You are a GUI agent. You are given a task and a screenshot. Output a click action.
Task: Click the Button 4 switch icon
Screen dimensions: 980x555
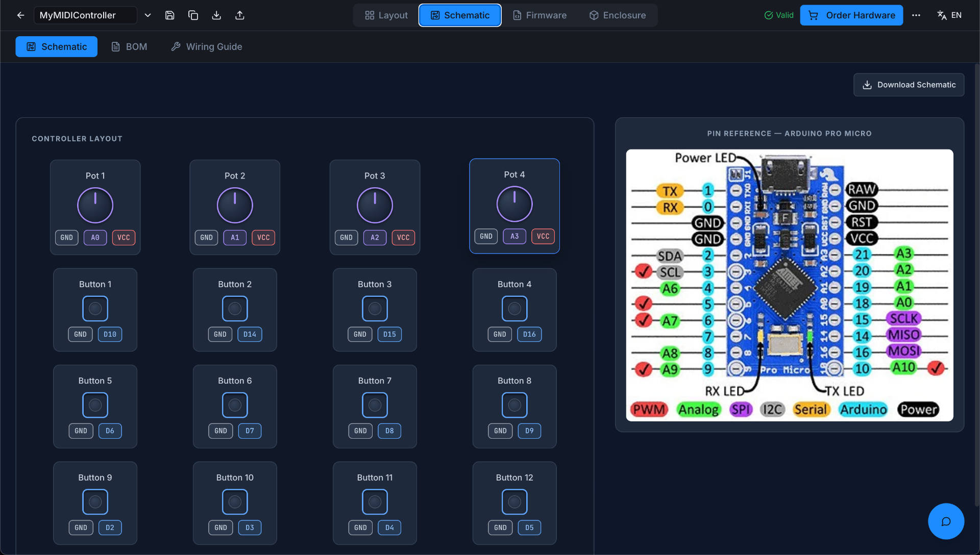pos(514,309)
